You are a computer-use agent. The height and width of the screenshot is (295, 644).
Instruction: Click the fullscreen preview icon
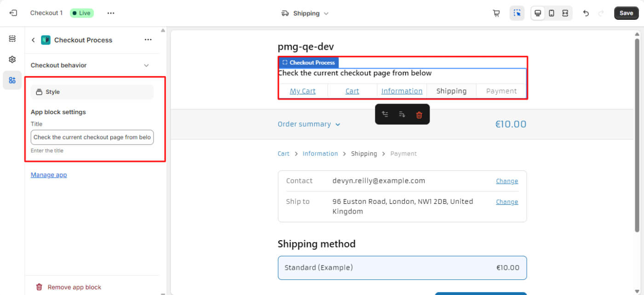[565, 13]
